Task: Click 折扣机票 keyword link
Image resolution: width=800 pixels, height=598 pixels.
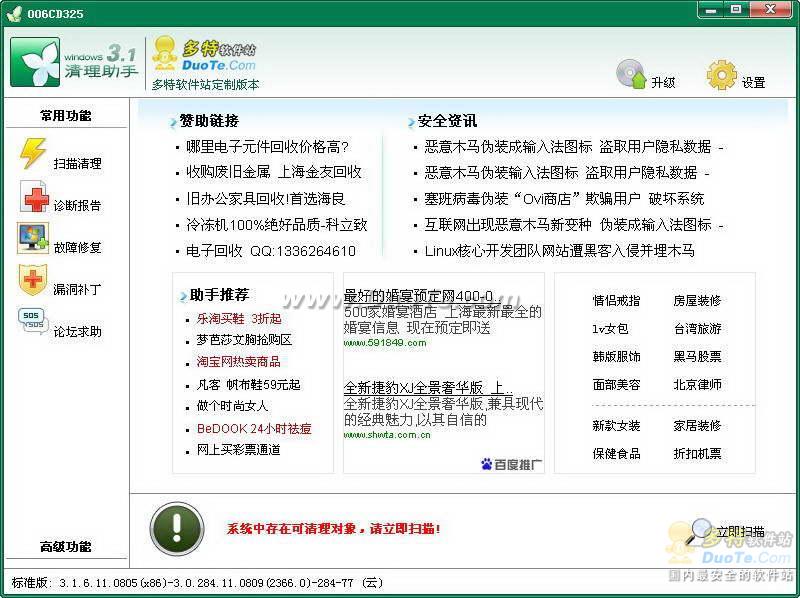Action: [697, 453]
